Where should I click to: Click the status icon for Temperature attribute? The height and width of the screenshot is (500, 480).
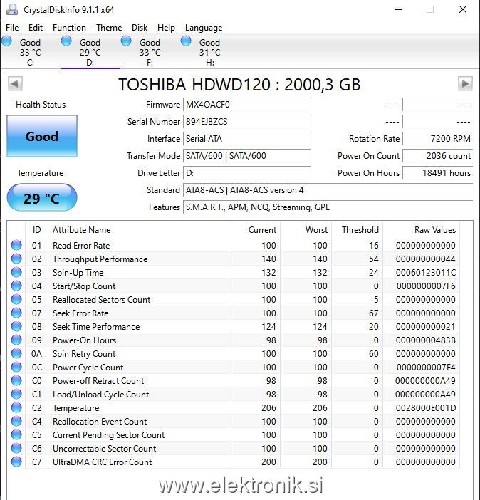pyautogui.click(x=16, y=408)
